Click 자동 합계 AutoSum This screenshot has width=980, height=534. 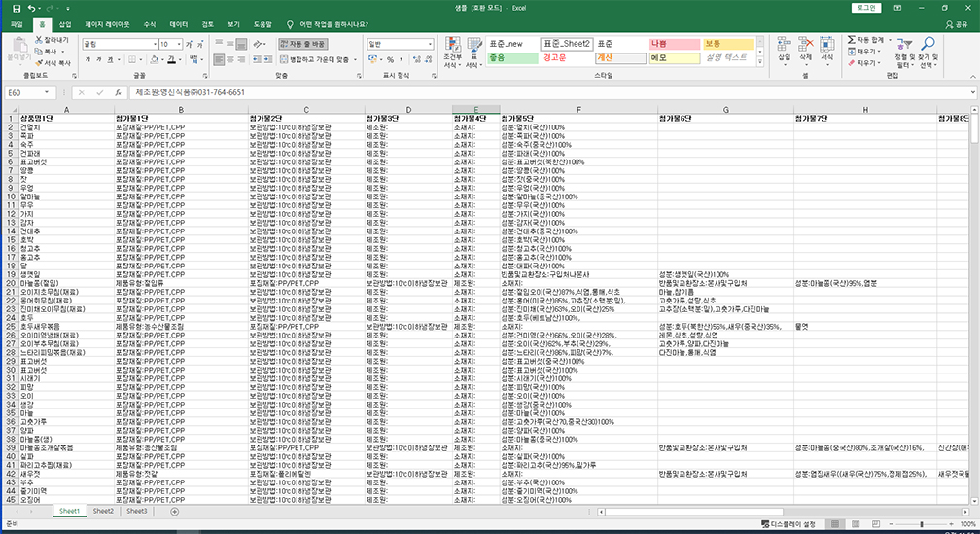pyautogui.click(x=865, y=40)
